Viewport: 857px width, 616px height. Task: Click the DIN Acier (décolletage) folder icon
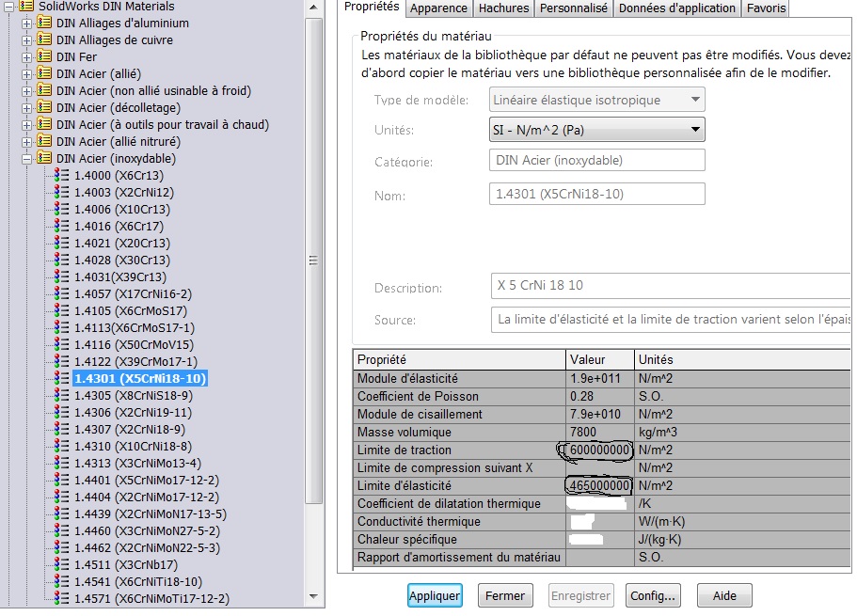click(44, 107)
